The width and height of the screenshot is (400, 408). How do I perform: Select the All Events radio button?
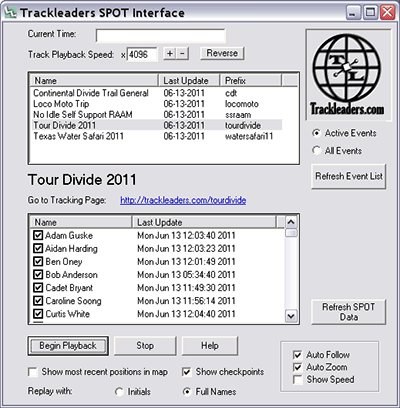point(316,150)
